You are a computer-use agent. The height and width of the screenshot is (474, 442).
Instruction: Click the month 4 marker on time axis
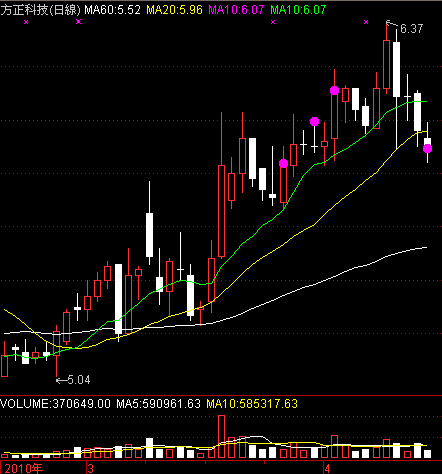[327, 468]
